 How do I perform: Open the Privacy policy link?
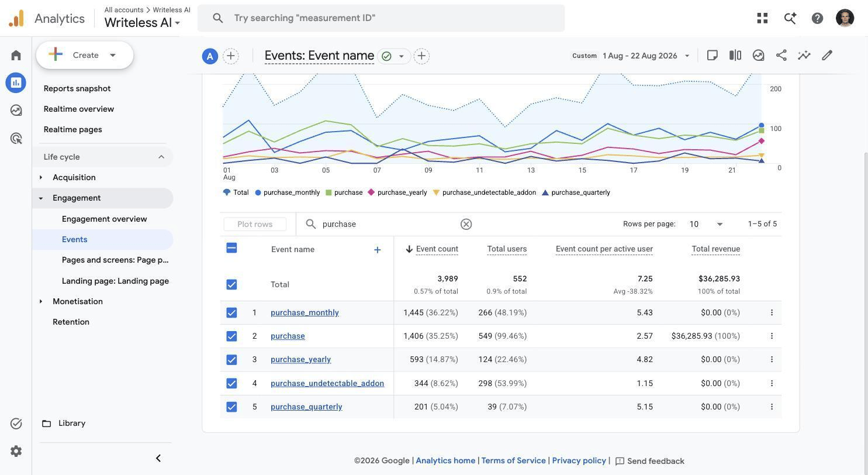(x=579, y=460)
